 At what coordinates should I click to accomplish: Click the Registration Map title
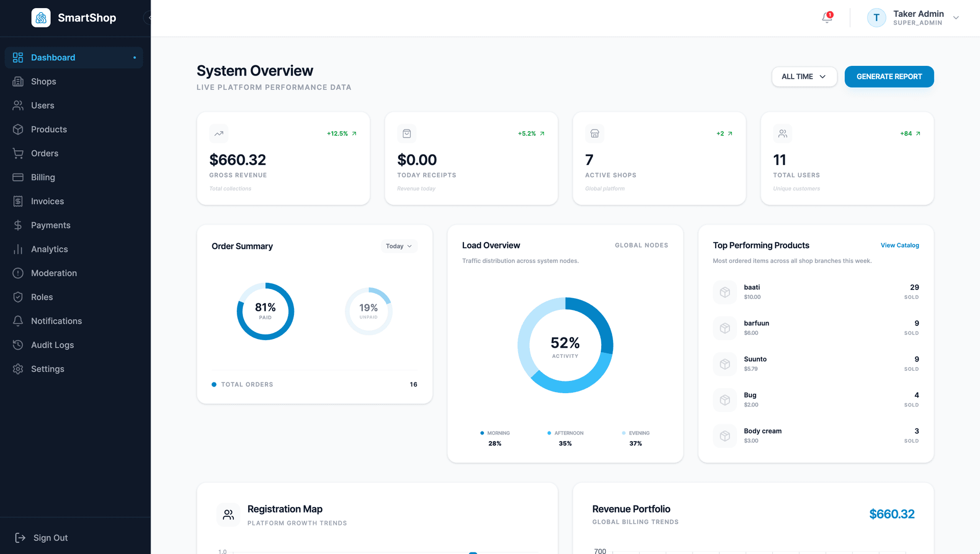[285, 509]
